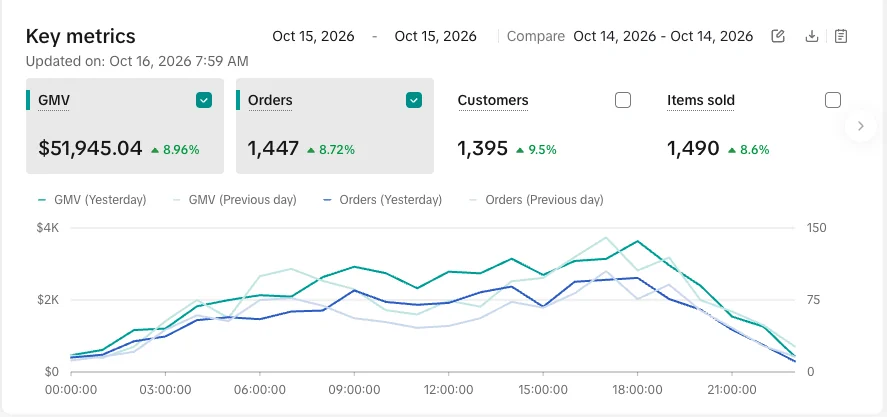
Task: Change the Compare date range Oct 14, 2026
Action: click(663, 36)
